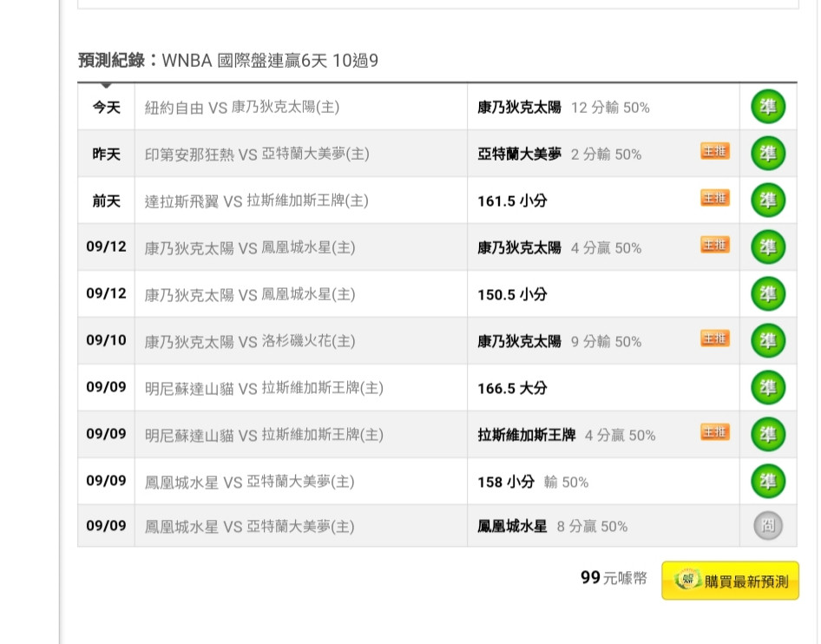Click prediction 鳳凰城水星 8 分贏 50%
This screenshot has width=821, height=644.
(552, 526)
